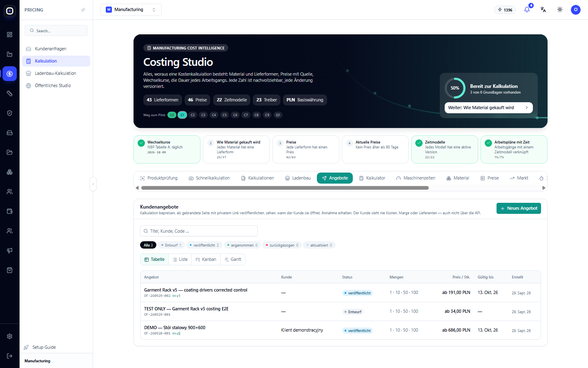588x368 pixels.
Task: Switch to Kanban view
Action: 206,260
